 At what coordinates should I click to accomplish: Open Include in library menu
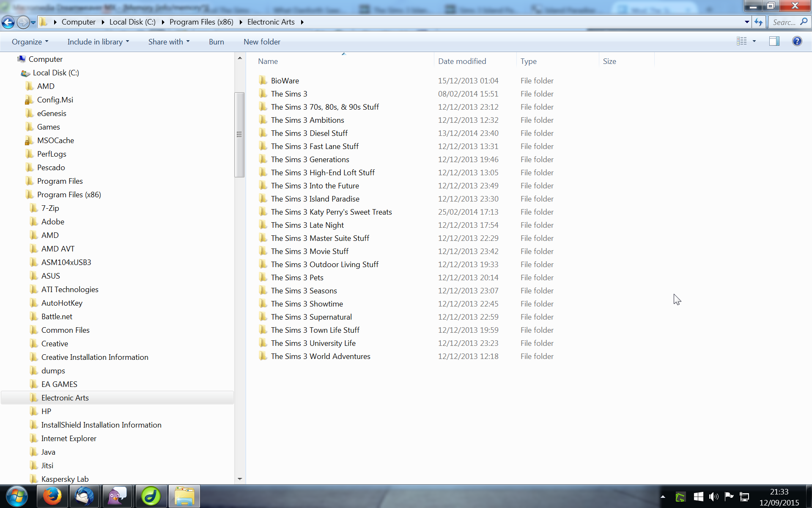pos(98,41)
